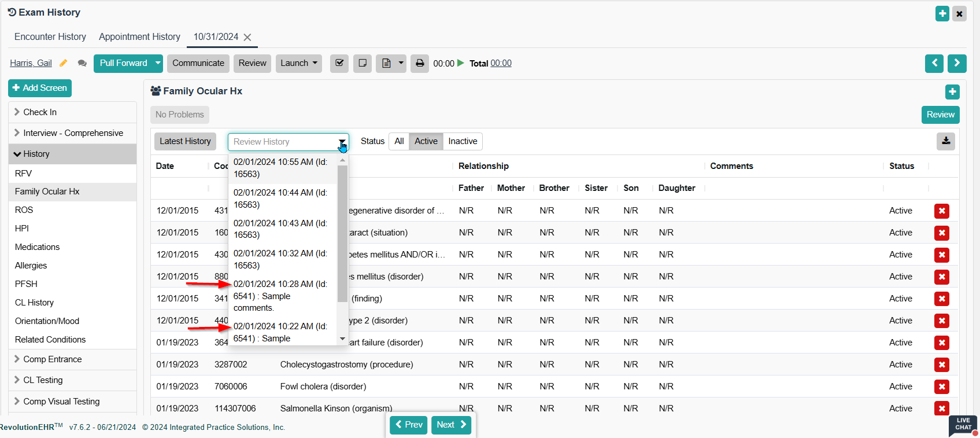Click the checked checkbox toolbar button
Screen dimensions: 980x438
(339, 63)
